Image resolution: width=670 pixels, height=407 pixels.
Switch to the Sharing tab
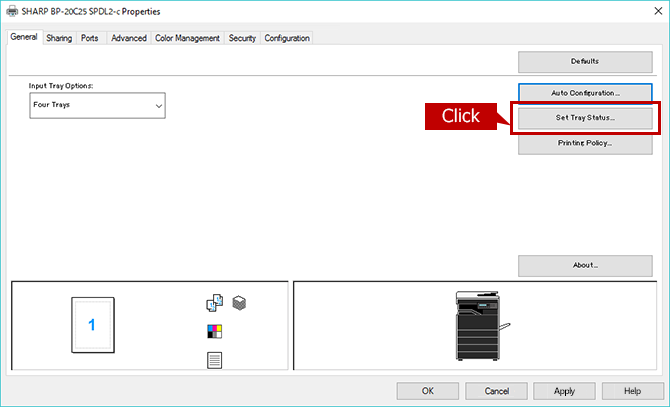[59, 38]
